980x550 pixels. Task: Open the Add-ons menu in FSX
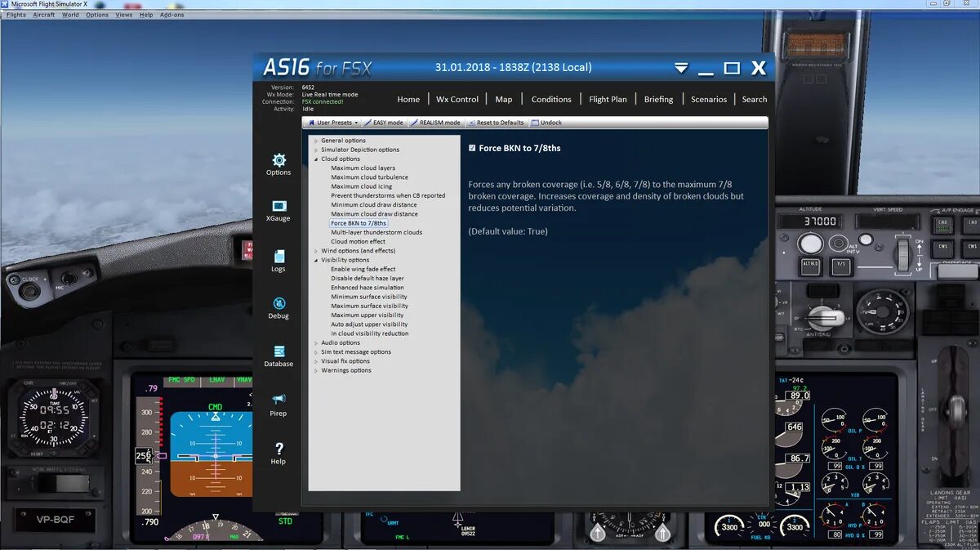pos(172,15)
